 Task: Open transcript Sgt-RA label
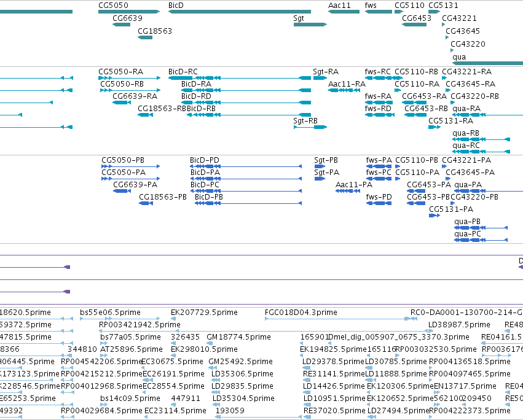[x=326, y=72]
